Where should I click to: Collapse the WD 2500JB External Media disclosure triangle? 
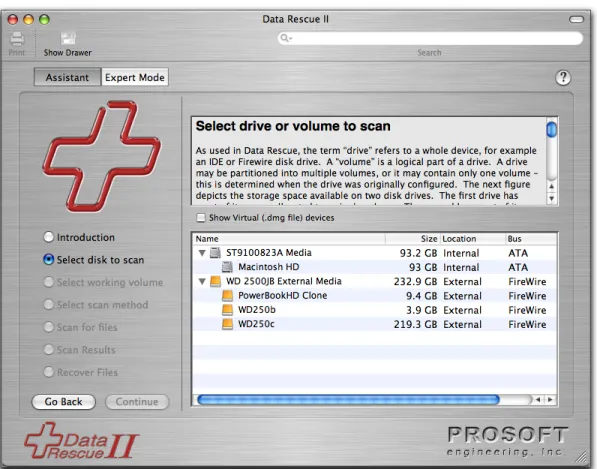[x=202, y=281]
